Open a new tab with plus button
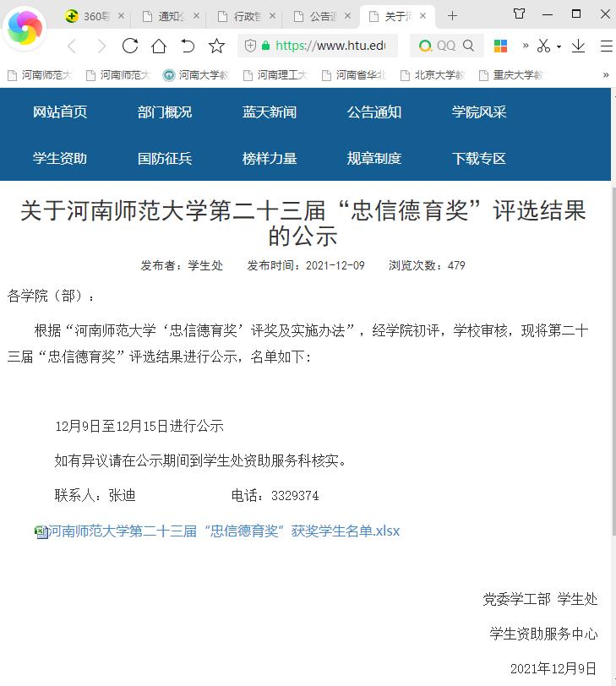 click(452, 16)
